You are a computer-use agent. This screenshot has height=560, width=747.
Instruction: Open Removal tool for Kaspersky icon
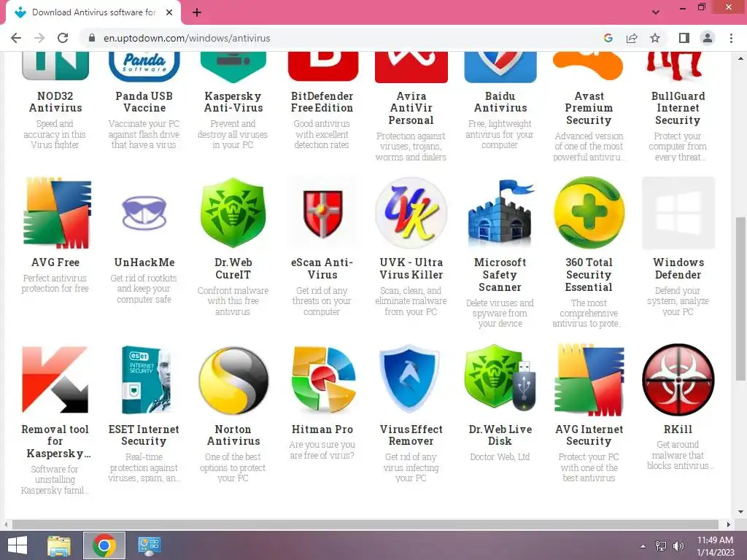click(55, 379)
